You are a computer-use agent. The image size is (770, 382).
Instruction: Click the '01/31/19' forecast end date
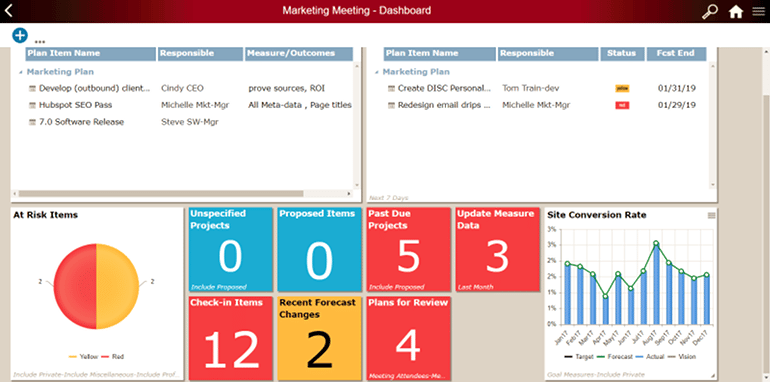point(677,88)
